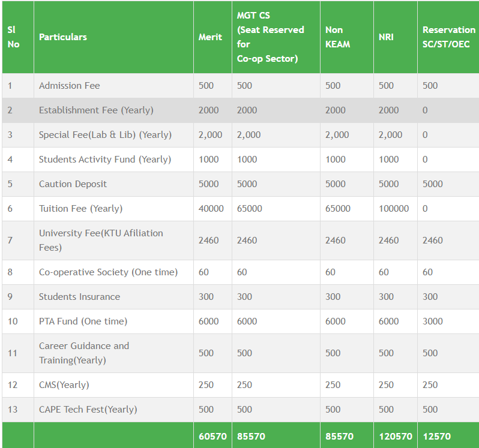The height and width of the screenshot is (448, 479).
Task: Click the Merit tuition value 40000
Action: [211, 209]
